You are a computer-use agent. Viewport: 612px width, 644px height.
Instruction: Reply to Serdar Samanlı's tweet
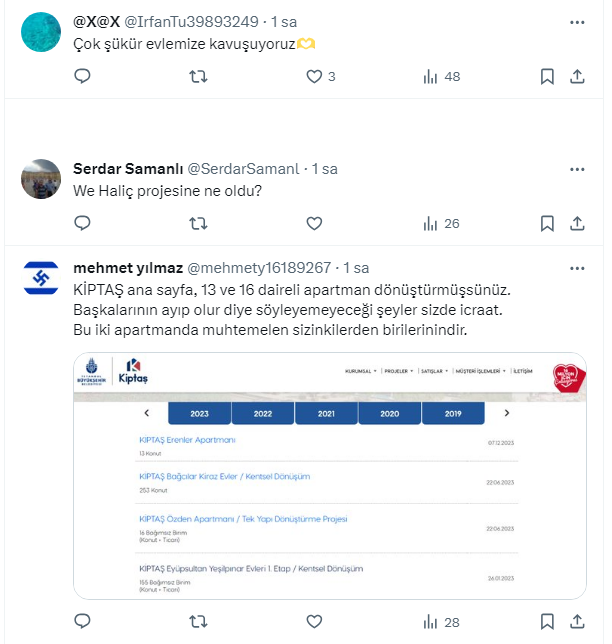tap(83, 223)
